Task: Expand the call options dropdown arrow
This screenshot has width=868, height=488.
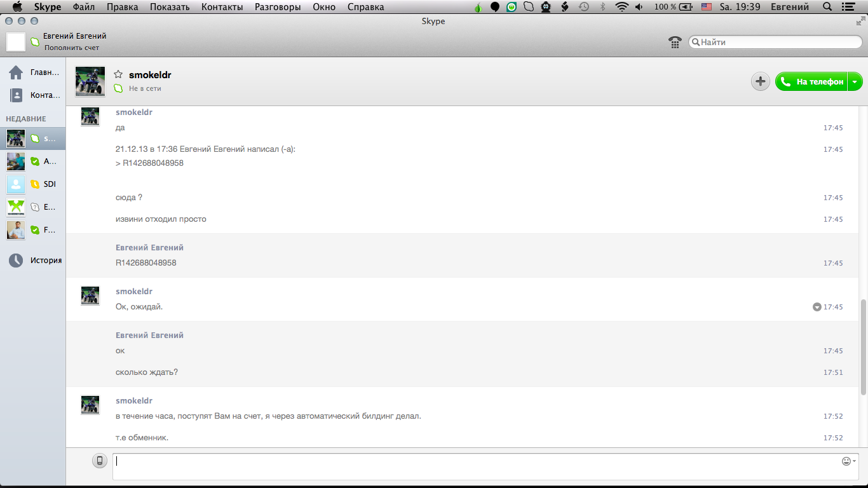Action: tap(855, 81)
